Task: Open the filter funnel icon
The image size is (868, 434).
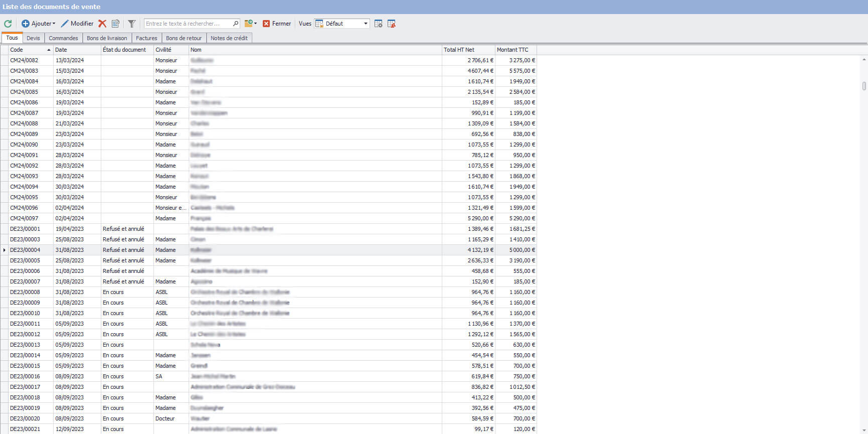Action: pos(131,24)
